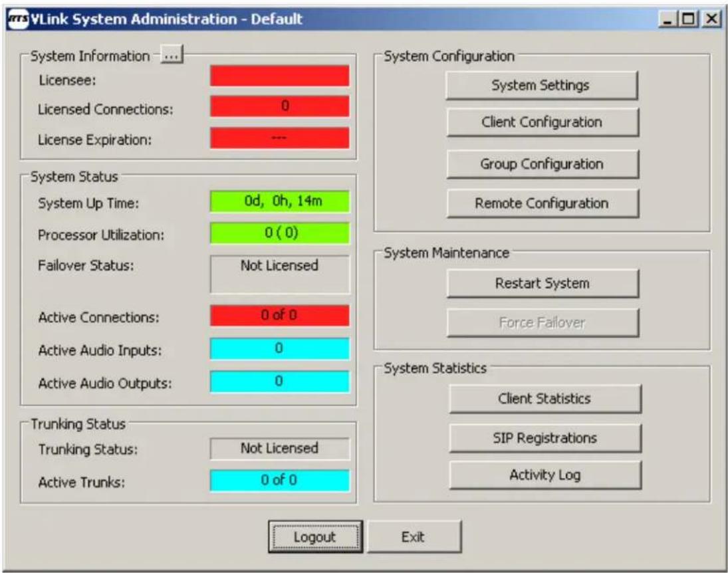Click the Processor Utilization: label
This screenshot has width=728, height=573.
pyautogui.click(x=101, y=235)
